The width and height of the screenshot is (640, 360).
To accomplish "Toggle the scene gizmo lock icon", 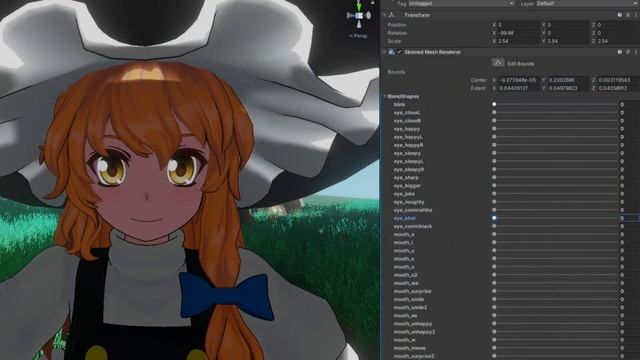I will pyautogui.click(x=373, y=2).
